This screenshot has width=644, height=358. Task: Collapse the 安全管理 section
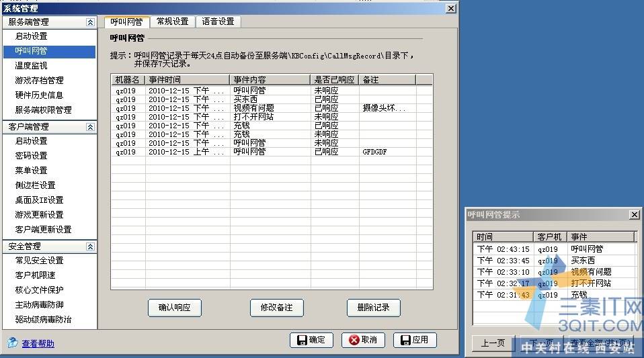pyautogui.click(x=90, y=247)
